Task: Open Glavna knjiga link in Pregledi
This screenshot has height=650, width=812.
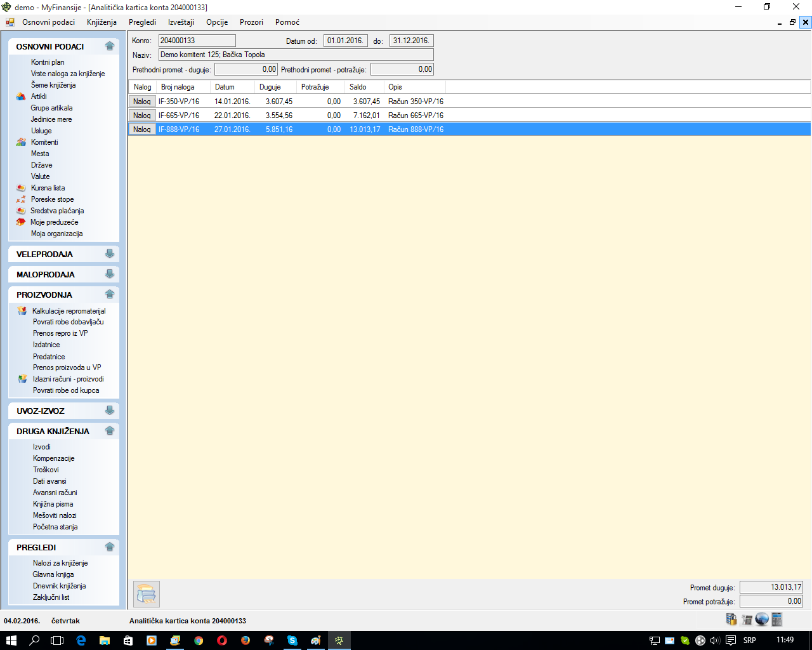Action: tap(53, 574)
